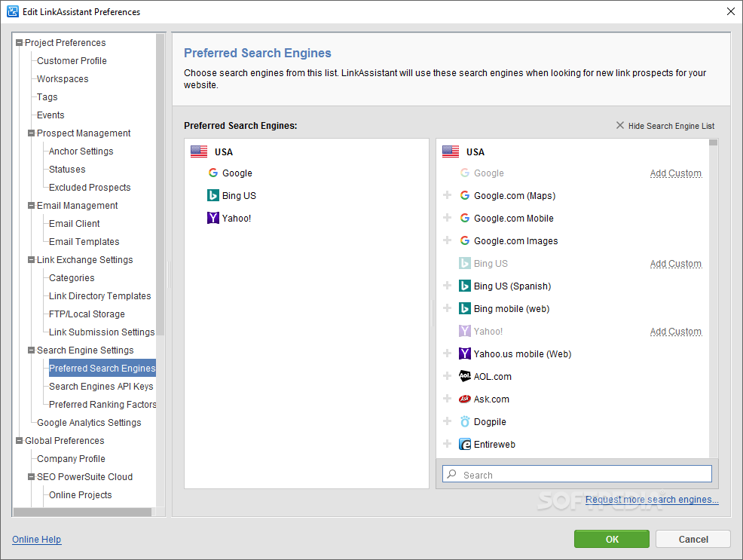This screenshot has width=743, height=560.
Task: Click the Google.com (Maps) logo icon
Action: (x=465, y=195)
